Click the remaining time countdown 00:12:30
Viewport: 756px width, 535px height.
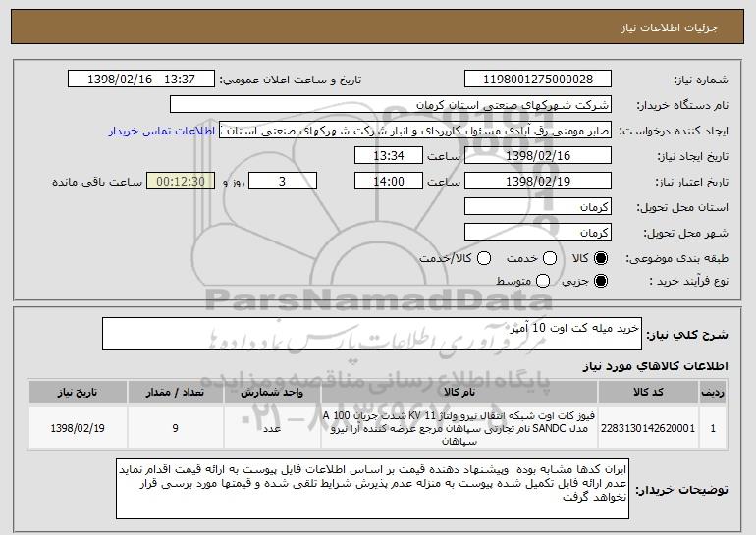click(x=181, y=182)
